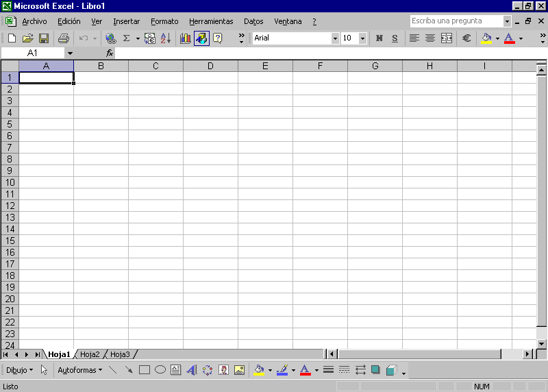Open the Edición menu

[x=69, y=21]
